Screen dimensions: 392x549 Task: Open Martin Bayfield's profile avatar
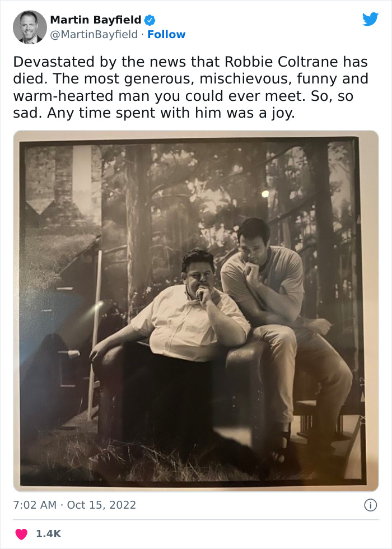(x=30, y=27)
